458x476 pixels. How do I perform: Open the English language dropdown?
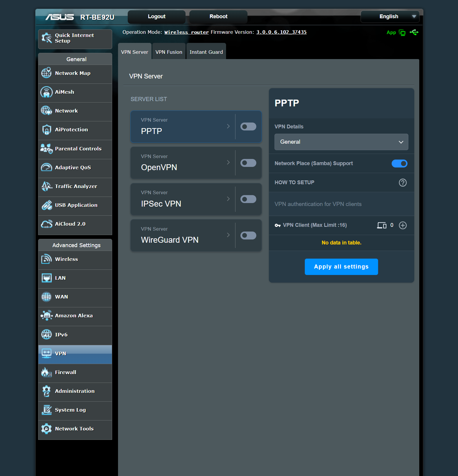coord(390,17)
